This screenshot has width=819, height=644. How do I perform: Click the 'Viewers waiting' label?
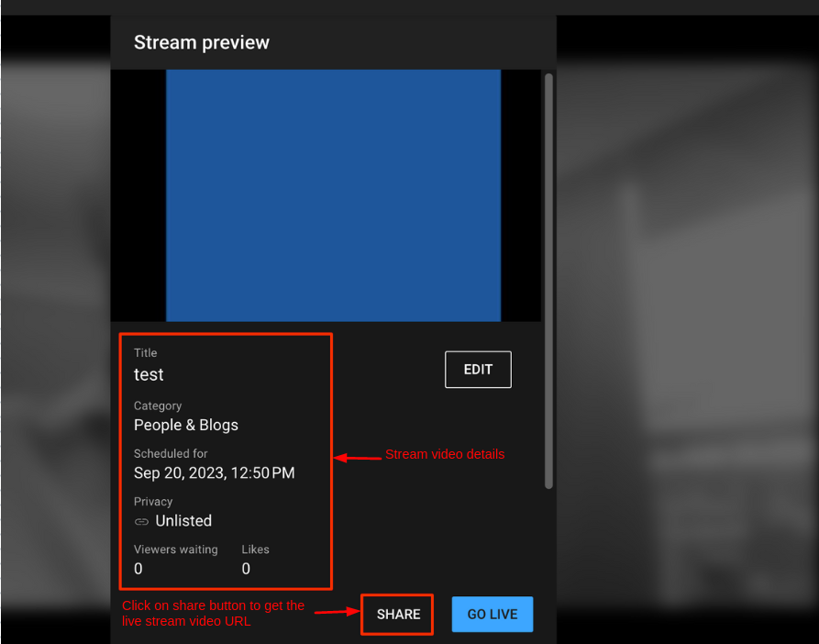[176, 550]
